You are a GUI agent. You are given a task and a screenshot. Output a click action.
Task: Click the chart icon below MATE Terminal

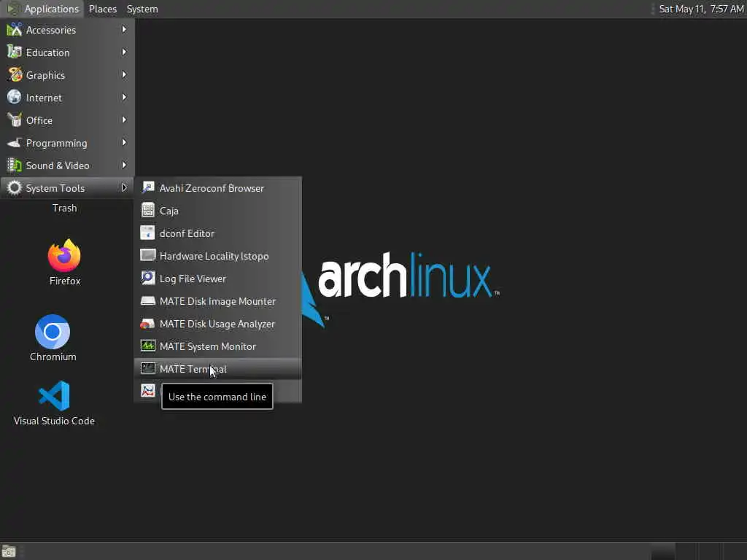coord(148,391)
